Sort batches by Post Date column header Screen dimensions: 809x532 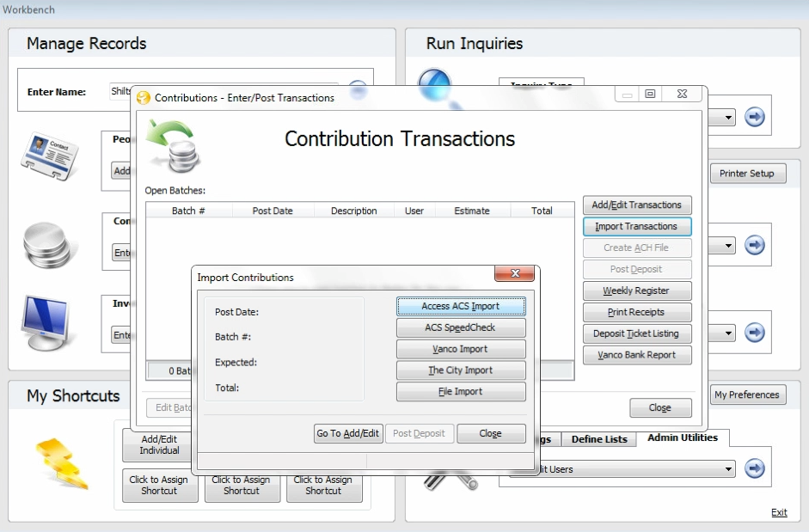tap(273, 211)
